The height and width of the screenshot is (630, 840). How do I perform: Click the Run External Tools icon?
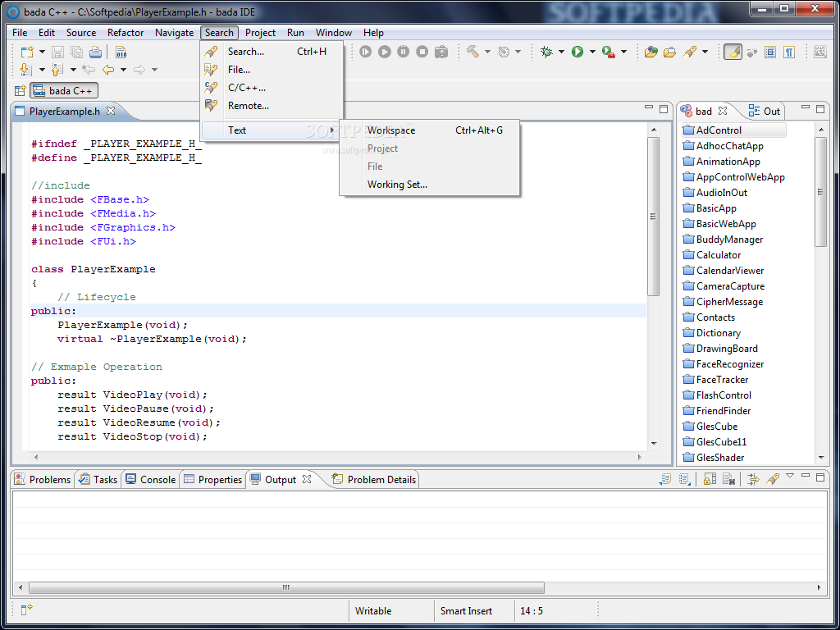(609, 52)
